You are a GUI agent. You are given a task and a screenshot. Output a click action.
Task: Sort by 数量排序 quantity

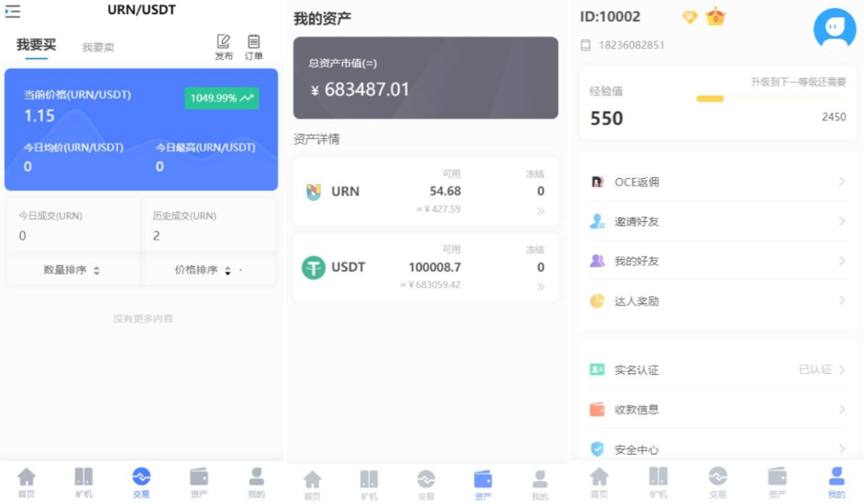(72, 270)
